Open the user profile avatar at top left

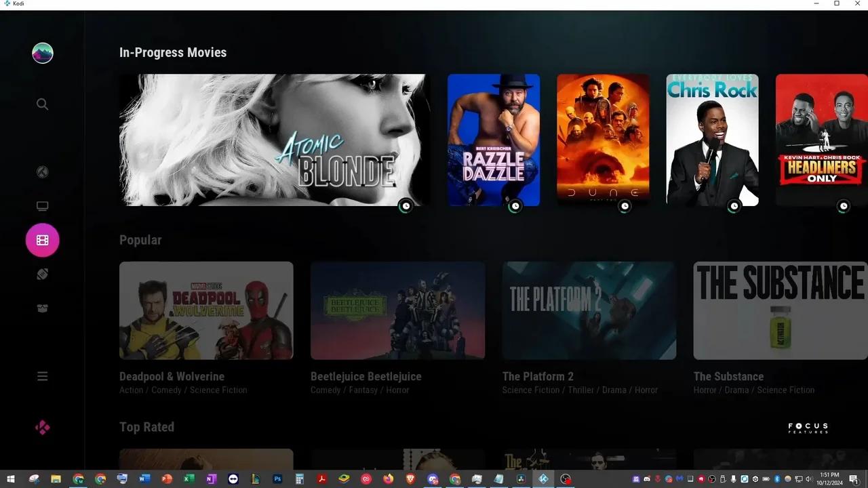(42, 53)
